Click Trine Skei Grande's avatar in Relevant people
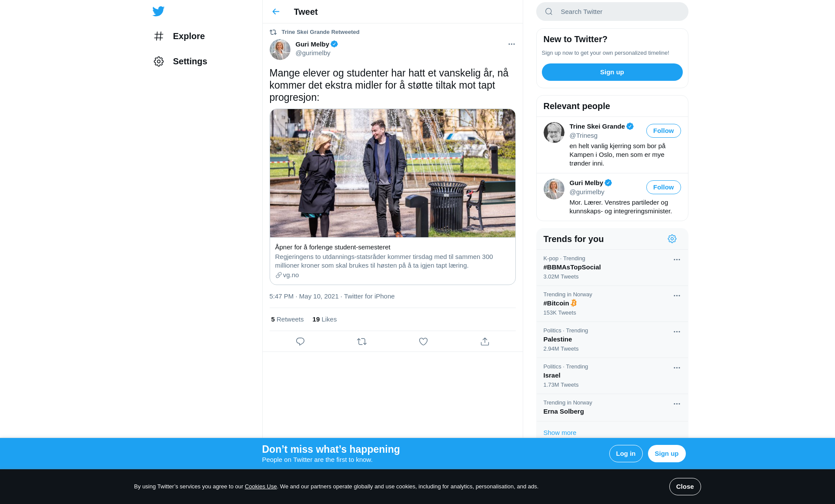 tap(554, 133)
